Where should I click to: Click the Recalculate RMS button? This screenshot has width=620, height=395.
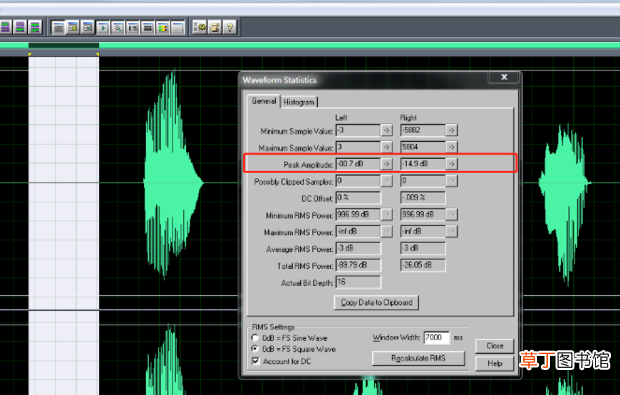click(x=418, y=358)
